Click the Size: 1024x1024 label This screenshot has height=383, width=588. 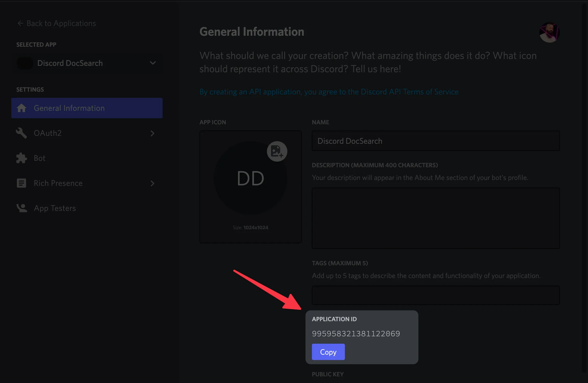click(x=251, y=228)
